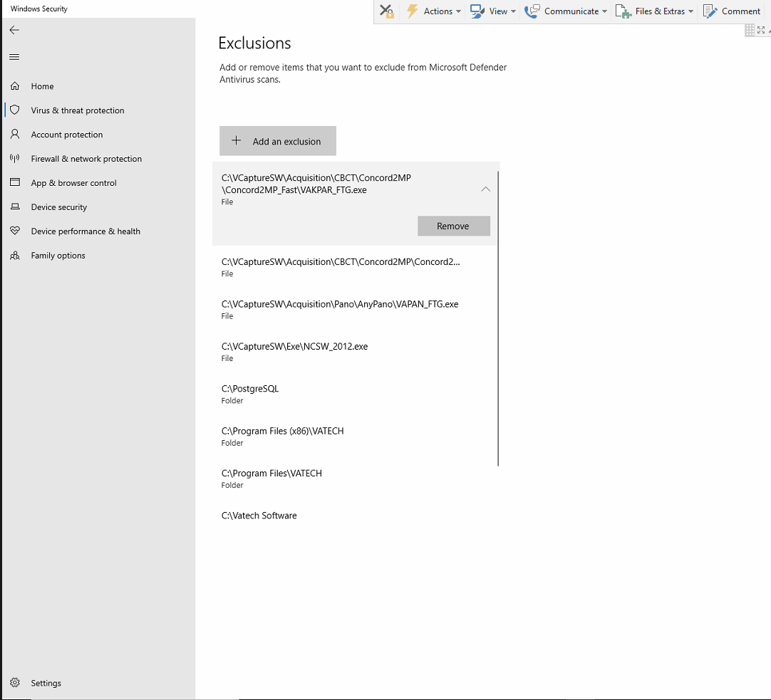Click the App & browser control window icon
Viewport: 771px width, 700px height.
[x=15, y=182]
